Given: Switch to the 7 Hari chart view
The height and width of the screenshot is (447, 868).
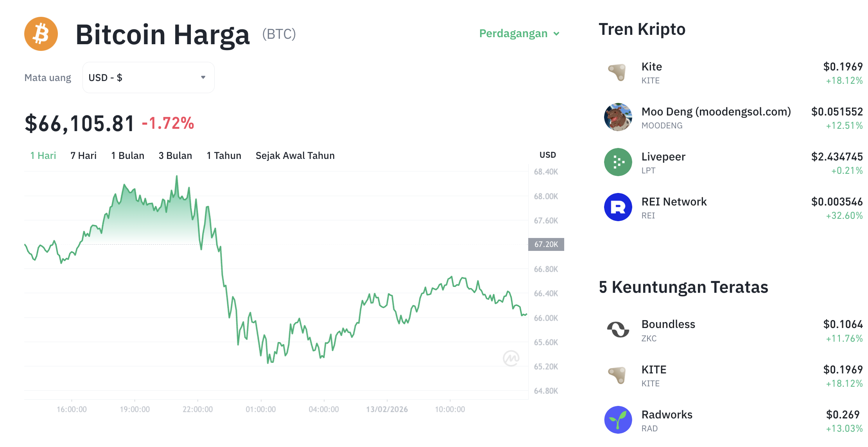Looking at the screenshot, I should pyautogui.click(x=83, y=155).
